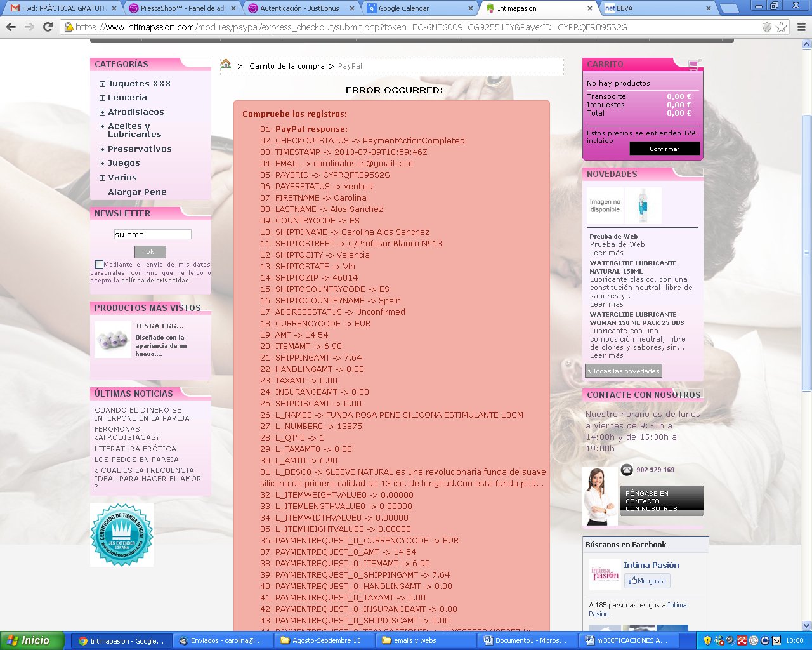Expand the Afrodisiacos category
The image size is (812, 650).
(x=102, y=112)
